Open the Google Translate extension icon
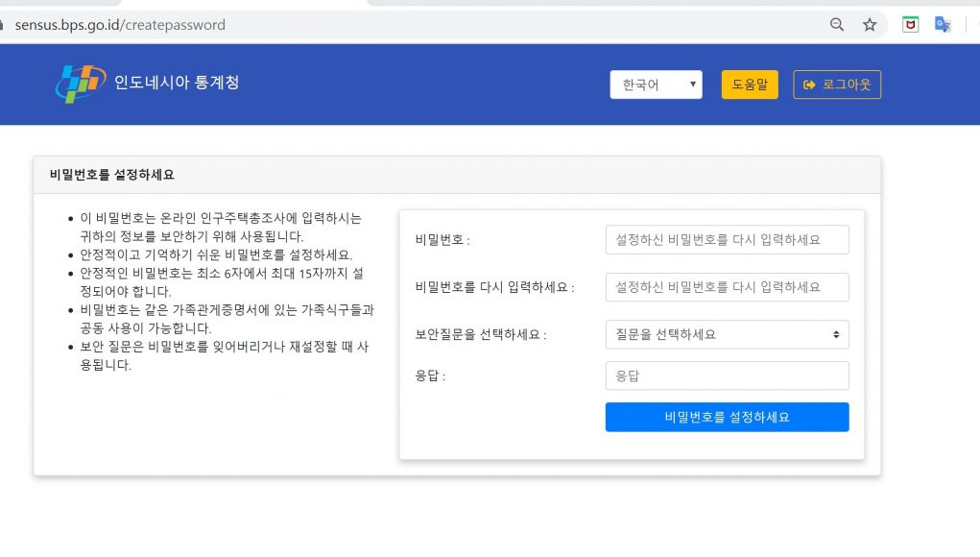Viewport: 980px width, 557px height. tap(943, 25)
